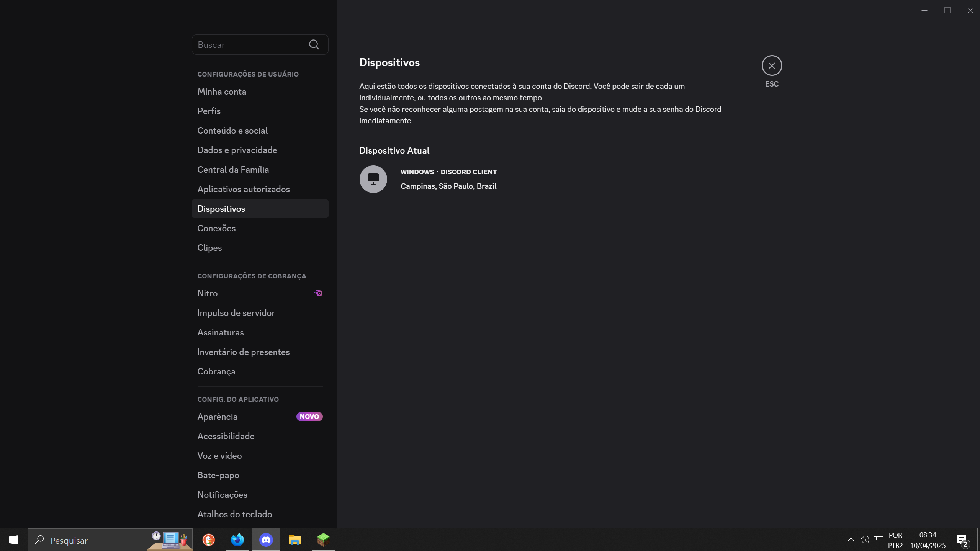Click the network tray icon
This screenshot has height=551, width=980.
tap(879, 540)
